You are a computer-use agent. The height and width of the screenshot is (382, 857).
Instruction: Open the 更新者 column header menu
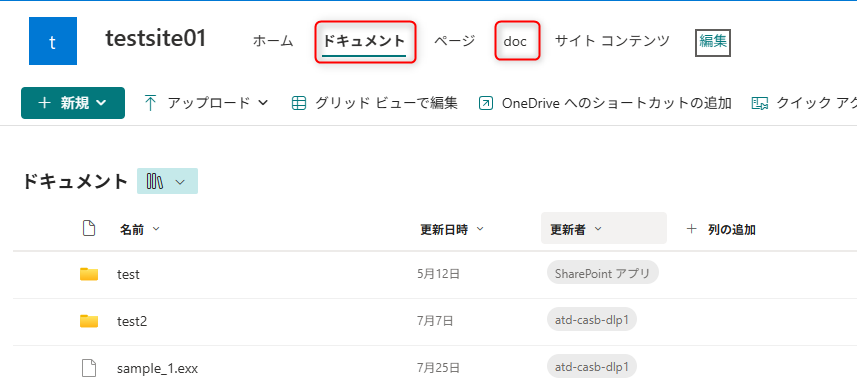[603, 228]
